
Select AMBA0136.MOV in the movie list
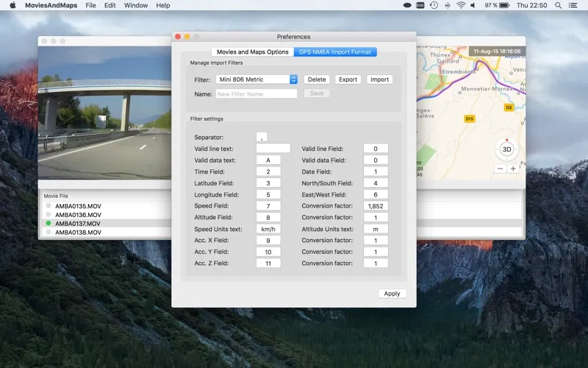tap(78, 215)
